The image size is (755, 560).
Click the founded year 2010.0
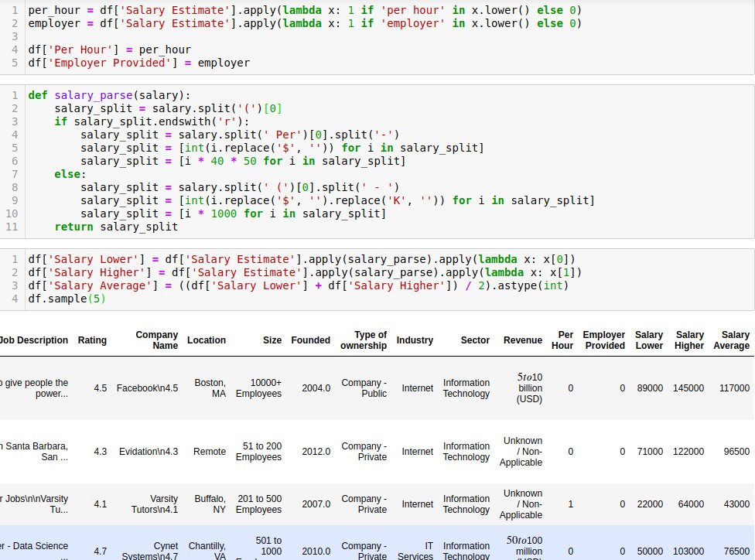(x=316, y=551)
